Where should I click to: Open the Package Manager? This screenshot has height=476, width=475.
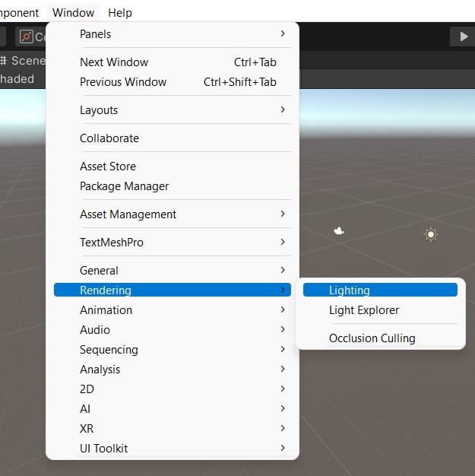pyautogui.click(x=125, y=186)
